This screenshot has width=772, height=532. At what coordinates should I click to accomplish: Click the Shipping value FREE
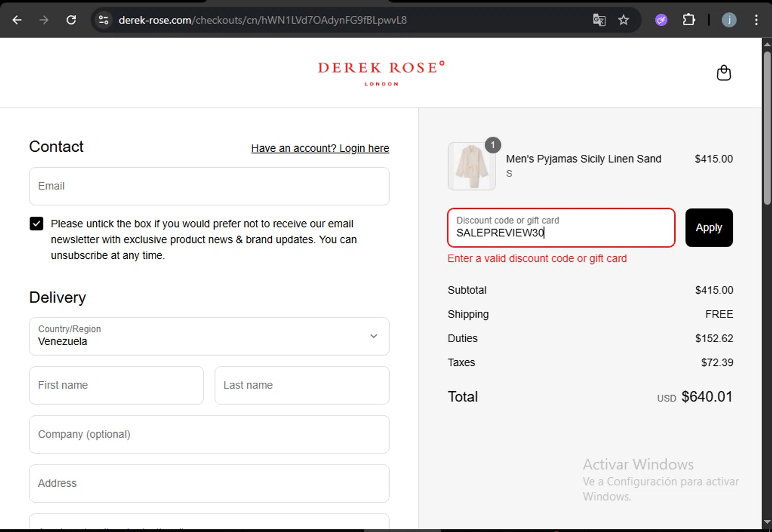click(x=719, y=314)
